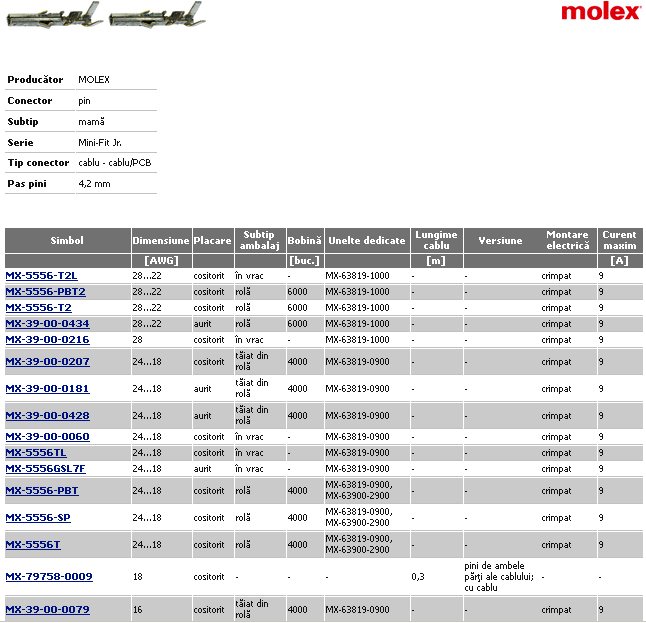
Task: Click the Montare electrică column header
Action: coord(568,241)
